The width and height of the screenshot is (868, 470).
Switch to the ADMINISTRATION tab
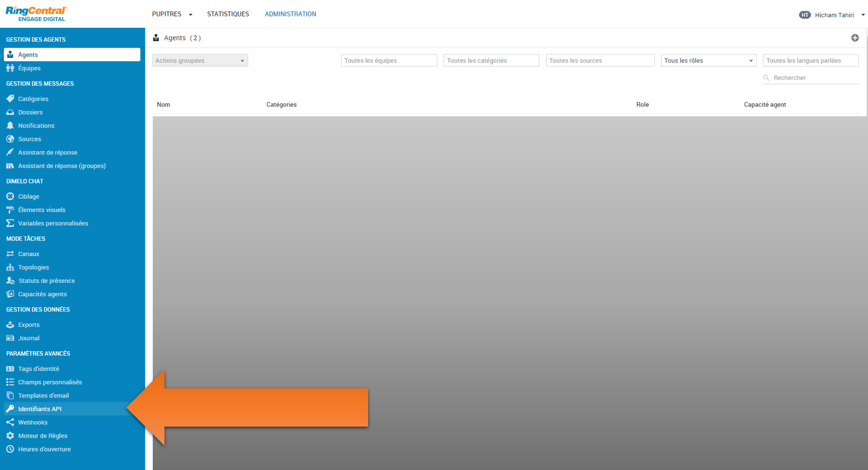[290, 14]
